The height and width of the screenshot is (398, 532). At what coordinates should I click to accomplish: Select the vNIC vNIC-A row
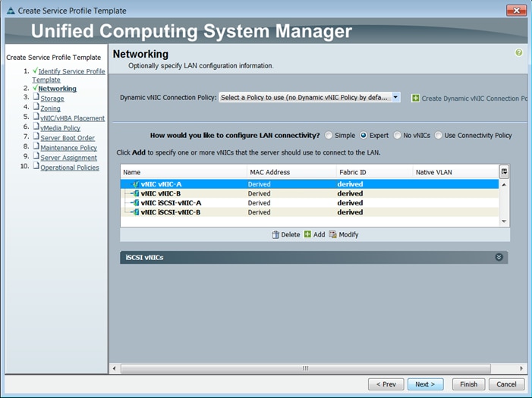pyautogui.click(x=310, y=184)
